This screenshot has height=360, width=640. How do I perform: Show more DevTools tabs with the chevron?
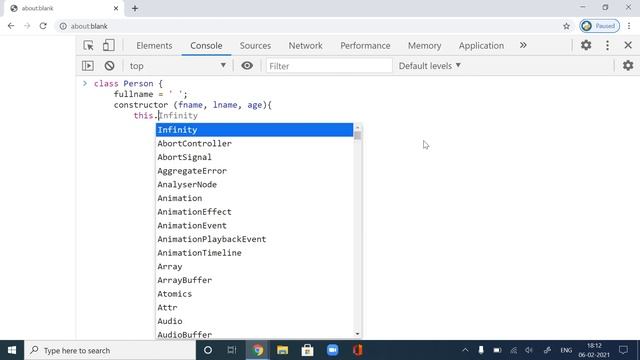click(523, 45)
